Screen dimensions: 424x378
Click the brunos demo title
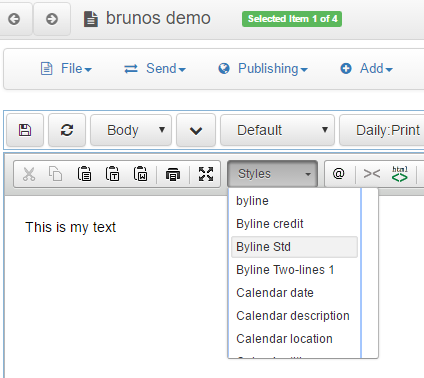(x=158, y=18)
